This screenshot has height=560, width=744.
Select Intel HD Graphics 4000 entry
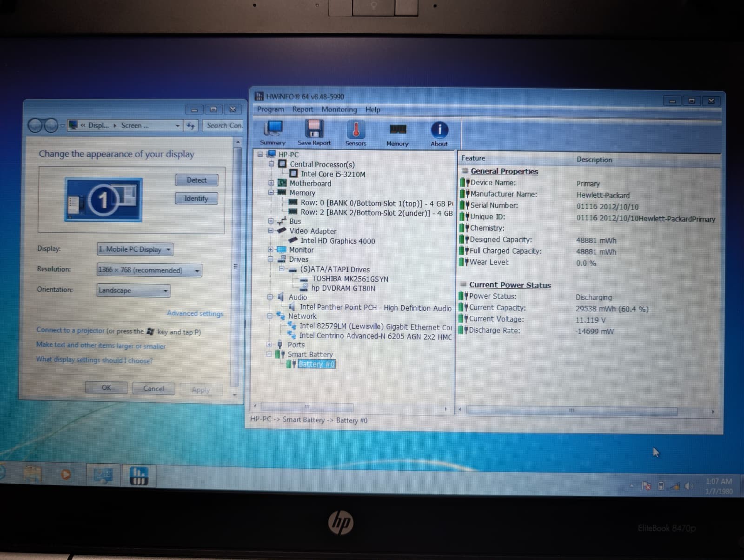[338, 241]
